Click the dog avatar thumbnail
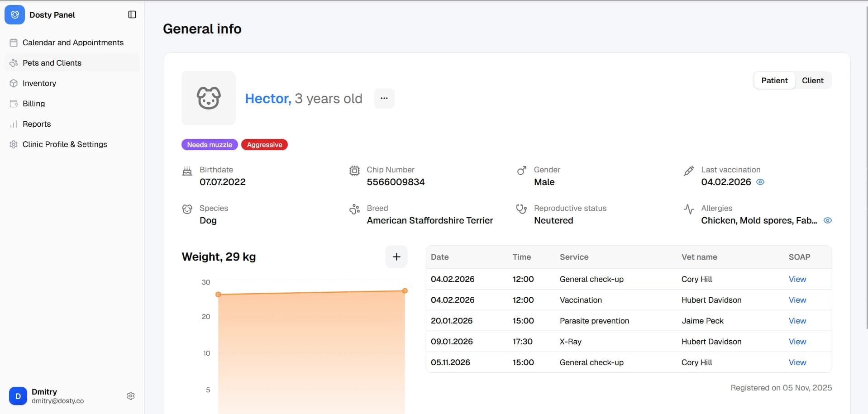This screenshot has width=868, height=414. point(209,98)
